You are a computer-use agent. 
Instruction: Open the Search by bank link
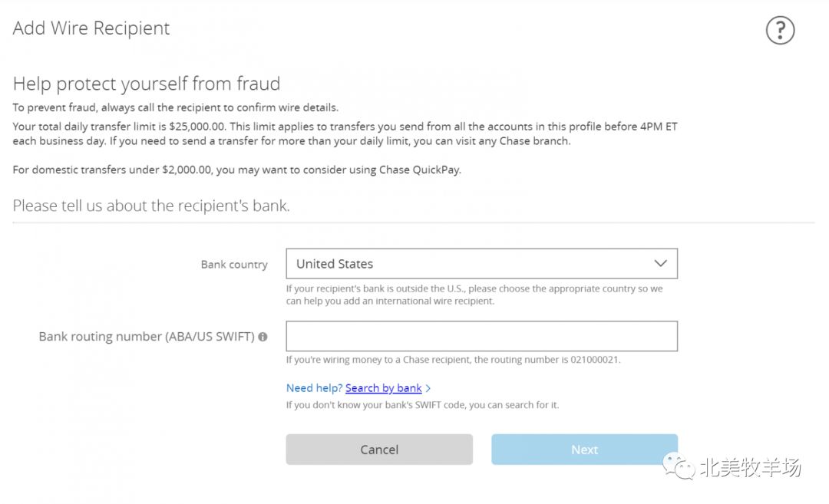[383, 388]
